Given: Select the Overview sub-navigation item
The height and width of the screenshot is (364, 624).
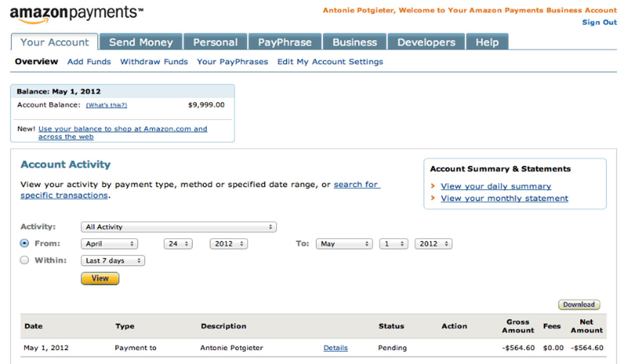Looking at the screenshot, I should point(36,61).
